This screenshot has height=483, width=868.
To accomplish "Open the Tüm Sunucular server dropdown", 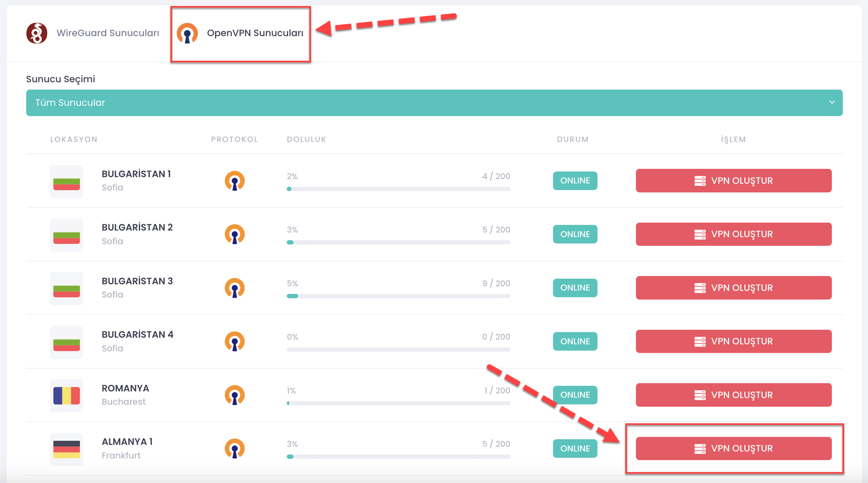I will 434,103.
